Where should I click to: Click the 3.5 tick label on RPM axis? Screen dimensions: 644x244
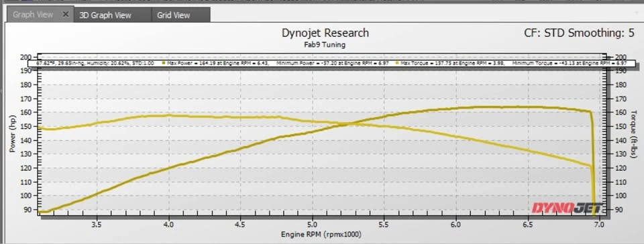(x=97, y=225)
